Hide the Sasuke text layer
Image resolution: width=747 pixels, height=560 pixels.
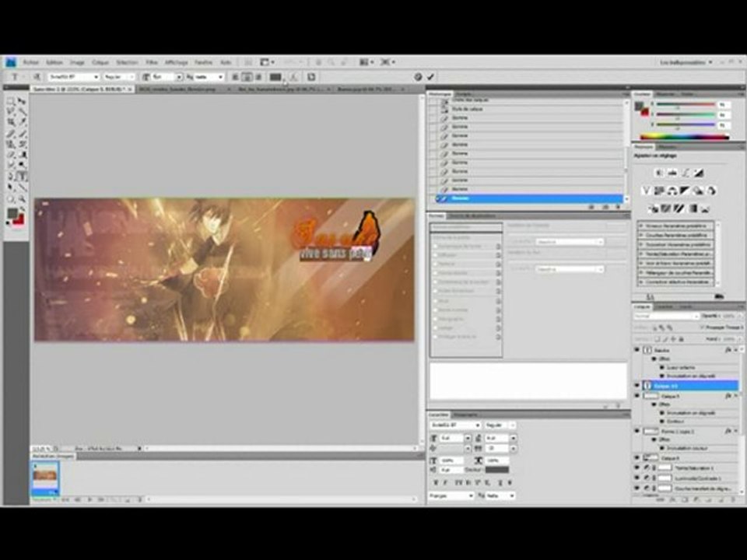[637, 350]
